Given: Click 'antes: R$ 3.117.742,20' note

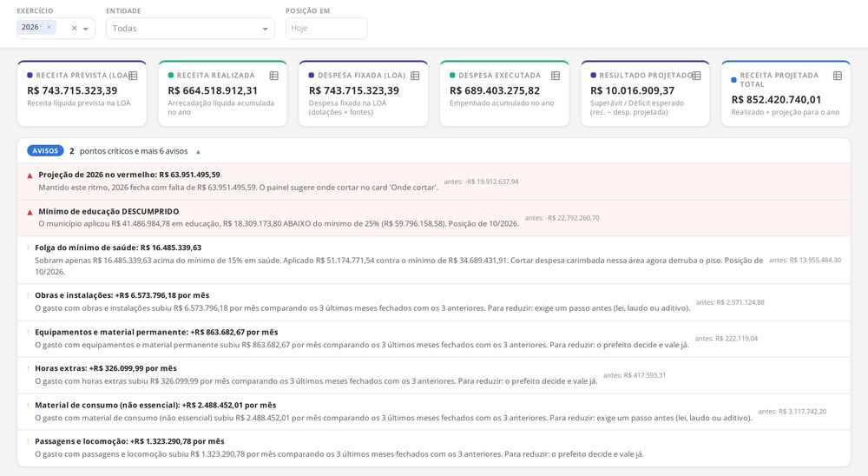Looking at the screenshot, I should coord(792,412).
